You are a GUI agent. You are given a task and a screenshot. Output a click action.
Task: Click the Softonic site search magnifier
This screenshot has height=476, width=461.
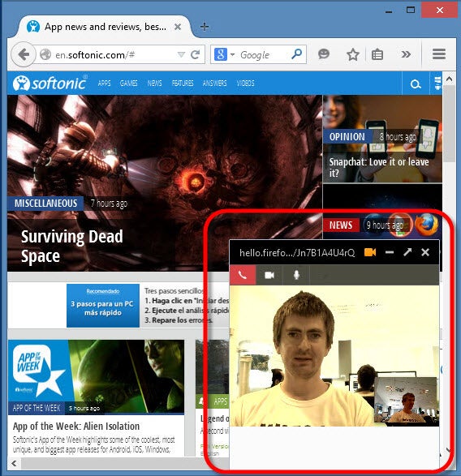pyautogui.click(x=416, y=84)
